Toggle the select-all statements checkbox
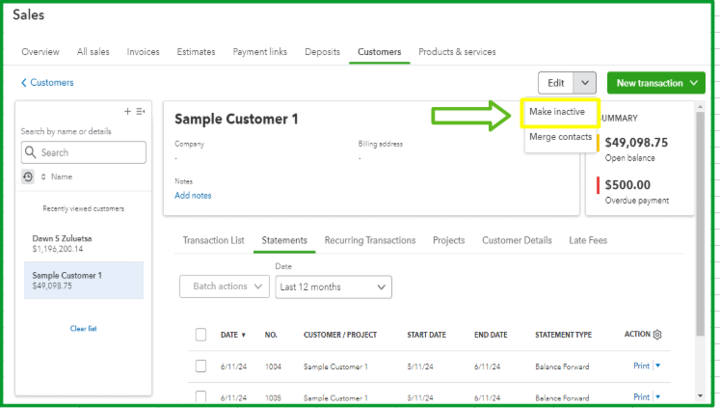 click(x=201, y=335)
